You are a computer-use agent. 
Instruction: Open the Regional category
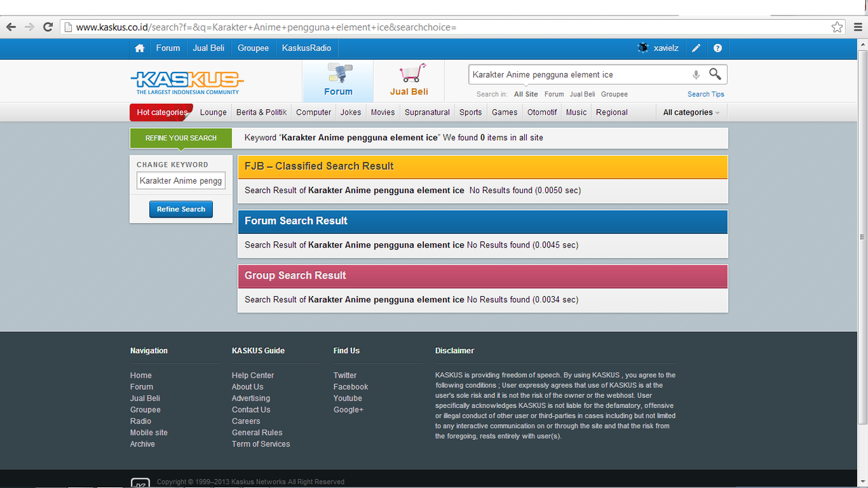(x=612, y=113)
